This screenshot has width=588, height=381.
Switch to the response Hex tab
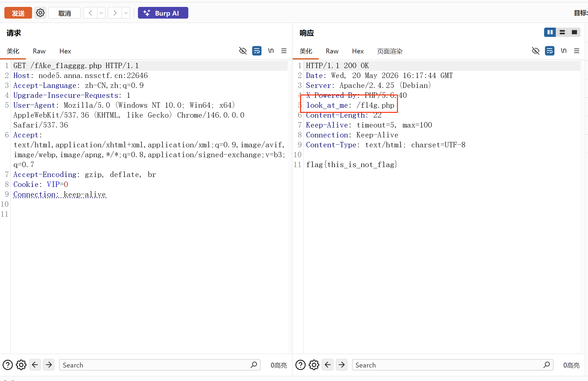pos(358,51)
